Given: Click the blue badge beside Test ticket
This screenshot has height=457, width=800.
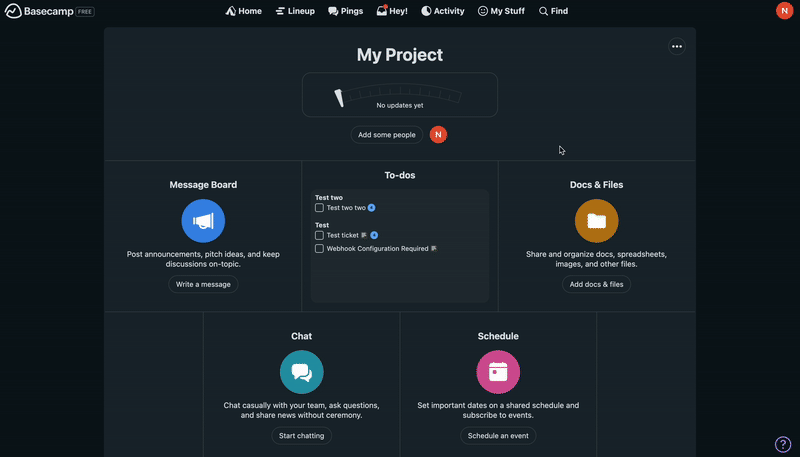Looking at the screenshot, I should [x=374, y=235].
